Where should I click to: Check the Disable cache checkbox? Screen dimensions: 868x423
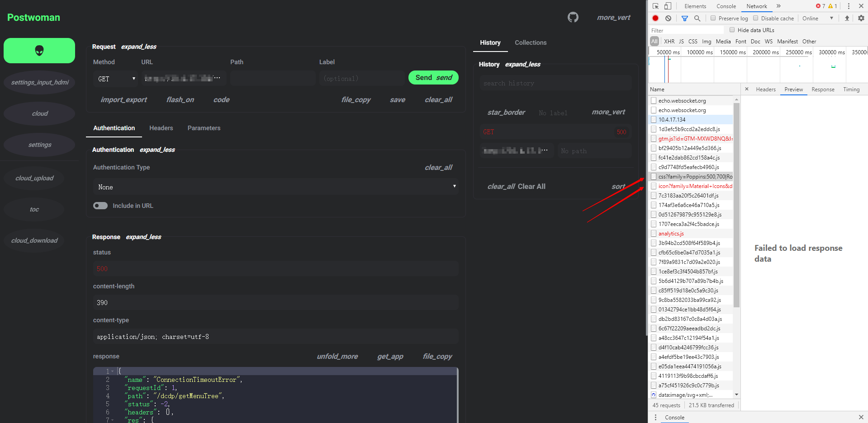pos(755,18)
